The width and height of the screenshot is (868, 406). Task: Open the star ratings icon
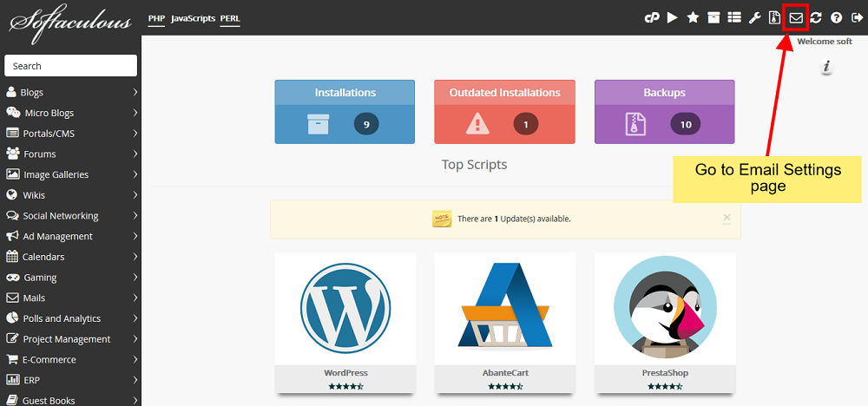693,17
